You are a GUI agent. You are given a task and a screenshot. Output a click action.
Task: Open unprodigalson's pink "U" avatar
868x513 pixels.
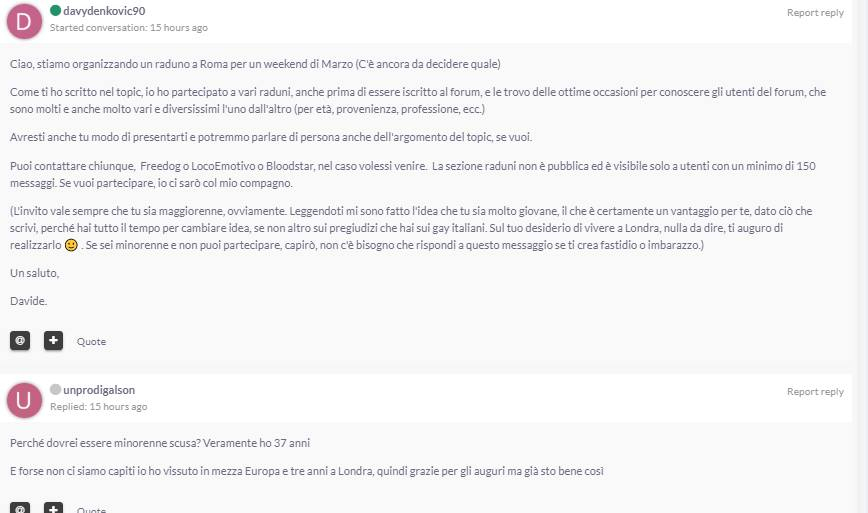tap(25, 399)
